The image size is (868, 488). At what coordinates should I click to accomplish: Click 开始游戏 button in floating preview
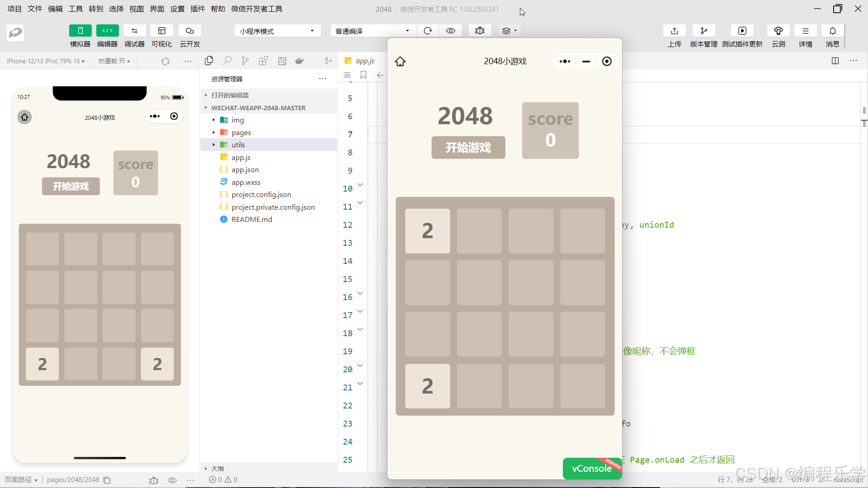click(468, 147)
